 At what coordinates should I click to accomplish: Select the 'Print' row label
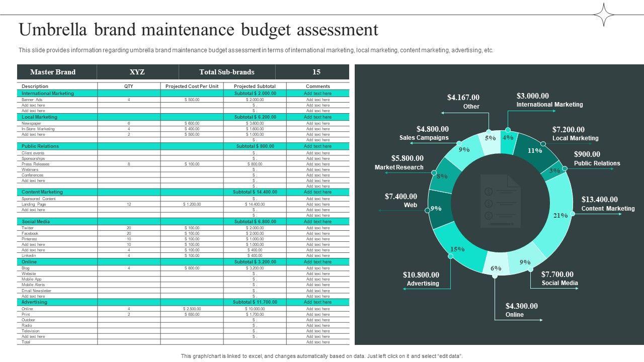(26, 314)
